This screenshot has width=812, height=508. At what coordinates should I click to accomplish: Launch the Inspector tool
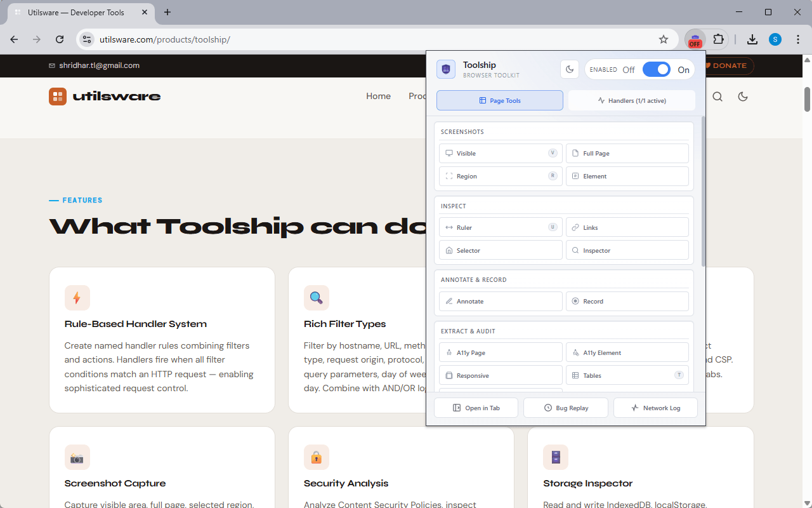tap(627, 250)
